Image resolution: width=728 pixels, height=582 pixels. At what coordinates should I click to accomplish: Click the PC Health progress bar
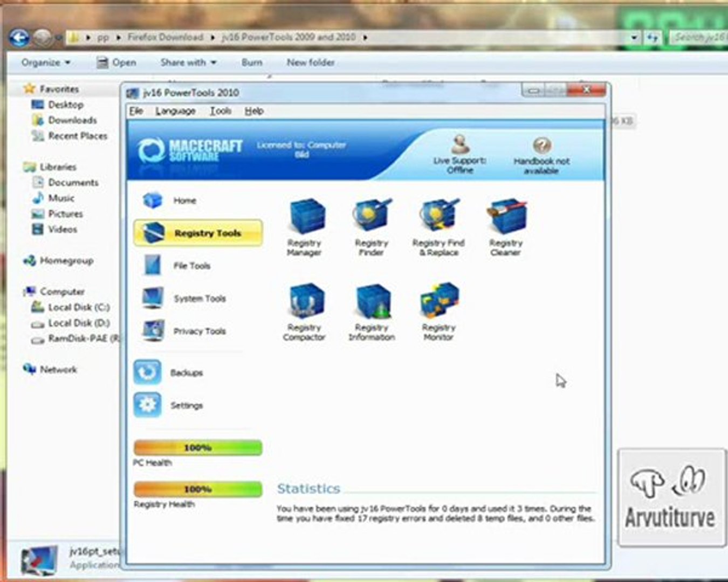(198, 448)
